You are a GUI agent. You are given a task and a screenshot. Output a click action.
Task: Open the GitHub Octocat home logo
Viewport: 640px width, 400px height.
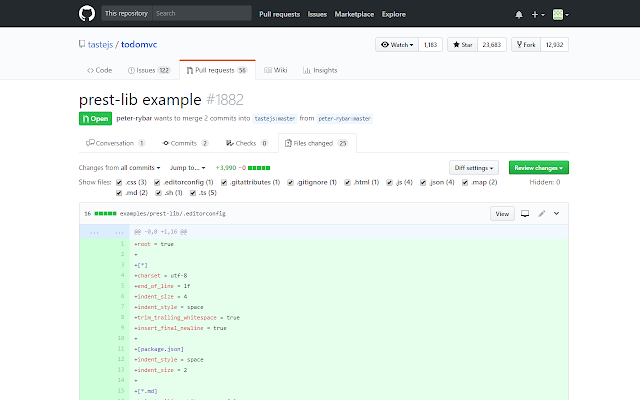pos(87,13)
